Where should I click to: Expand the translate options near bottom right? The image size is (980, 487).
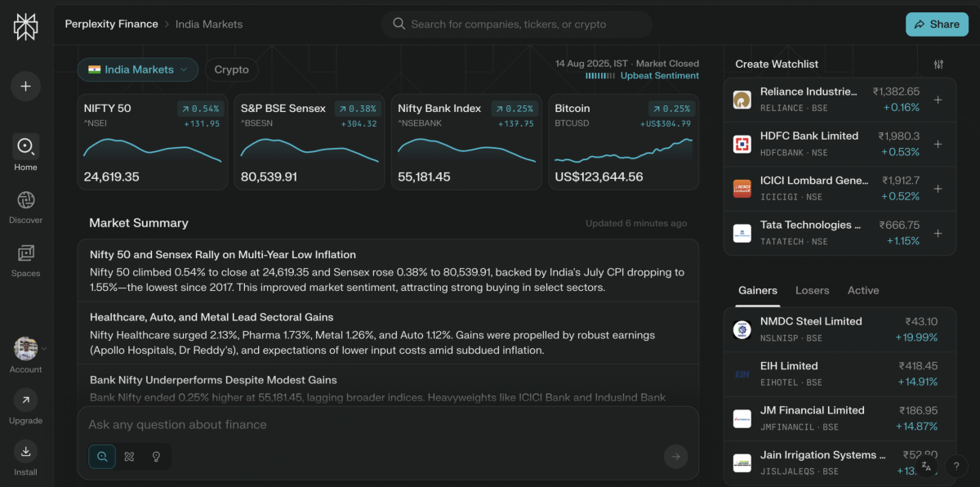coord(926,465)
